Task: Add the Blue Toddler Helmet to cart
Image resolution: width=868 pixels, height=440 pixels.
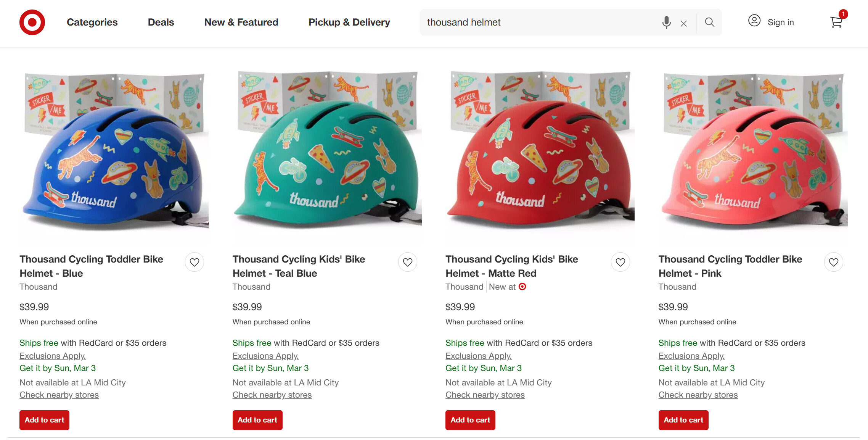Action: tap(44, 420)
